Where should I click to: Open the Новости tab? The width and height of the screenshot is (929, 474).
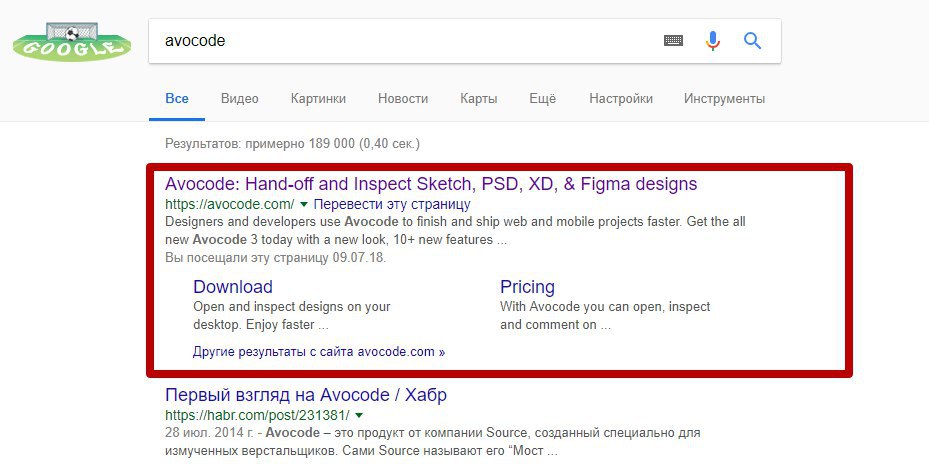(403, 99)
